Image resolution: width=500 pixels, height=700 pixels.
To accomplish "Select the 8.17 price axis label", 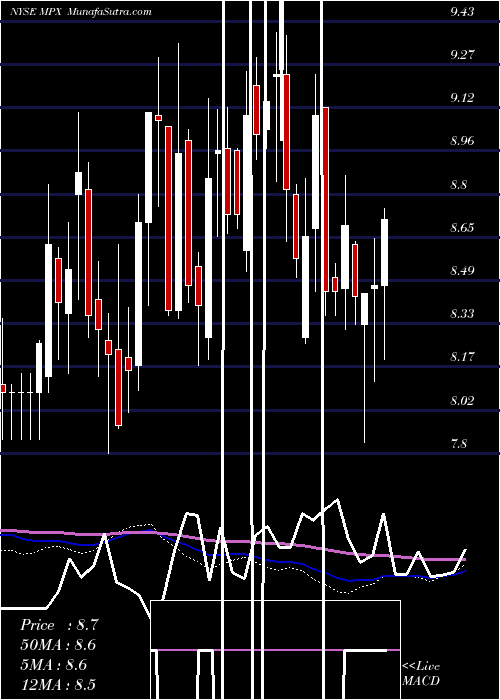I will coord(462,357).
